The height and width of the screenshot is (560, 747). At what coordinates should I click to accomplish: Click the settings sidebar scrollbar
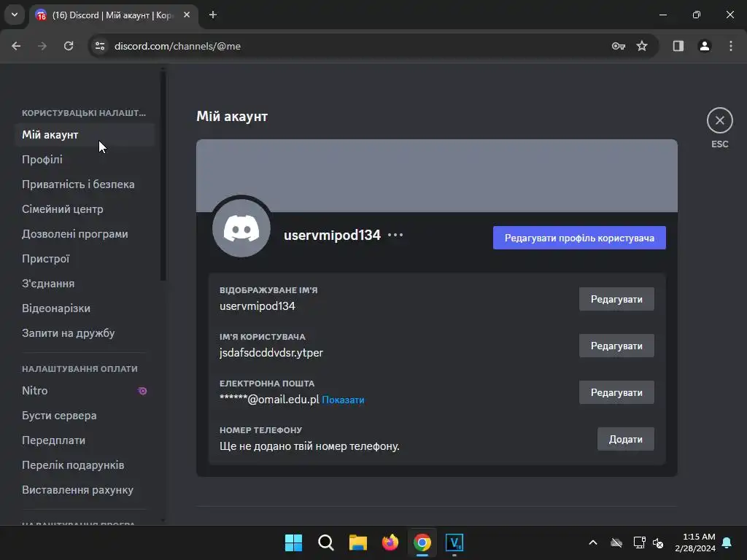[x=163, y=176]
